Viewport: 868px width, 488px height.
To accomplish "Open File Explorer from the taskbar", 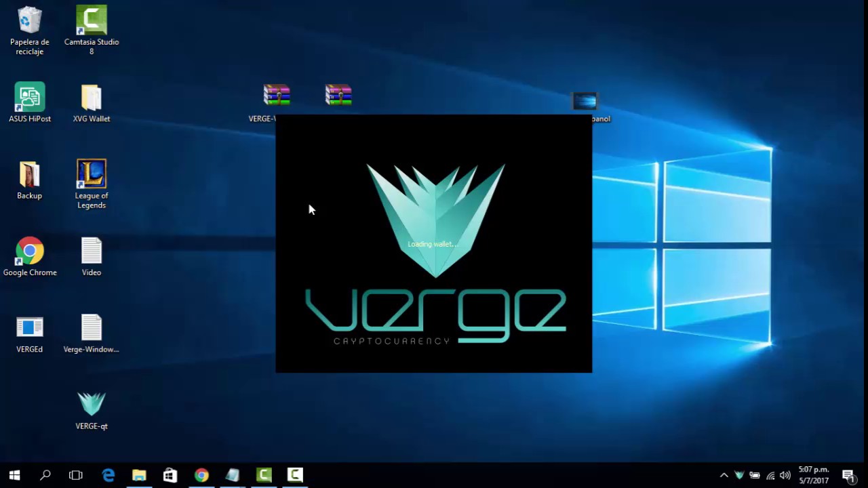I will pos(139,475).
